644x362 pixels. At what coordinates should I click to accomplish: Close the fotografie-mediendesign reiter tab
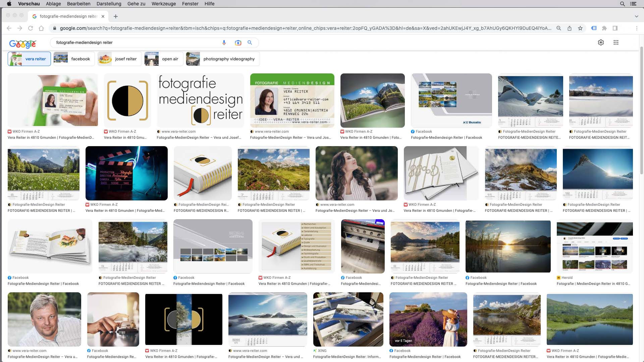(103, 16)
